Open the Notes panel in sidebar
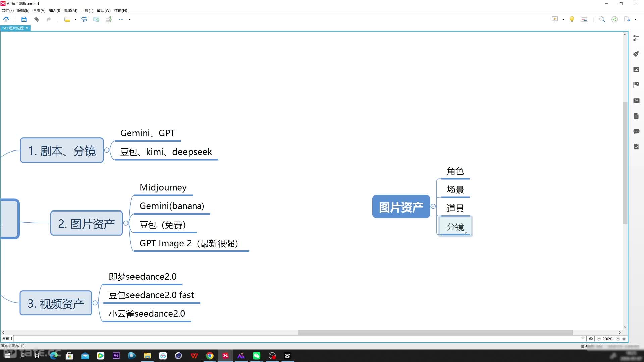The image size is (644, 362). point(636,116)
